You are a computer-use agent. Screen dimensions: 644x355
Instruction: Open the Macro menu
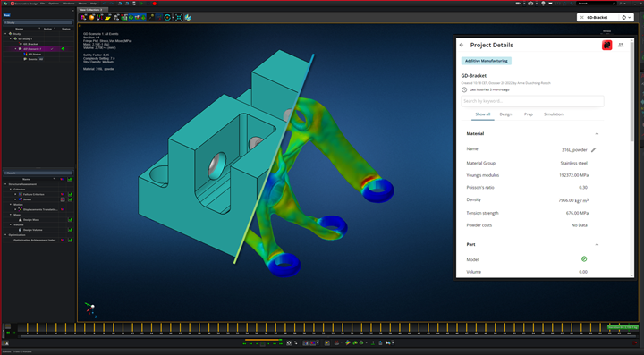click(x=82, y=4)
